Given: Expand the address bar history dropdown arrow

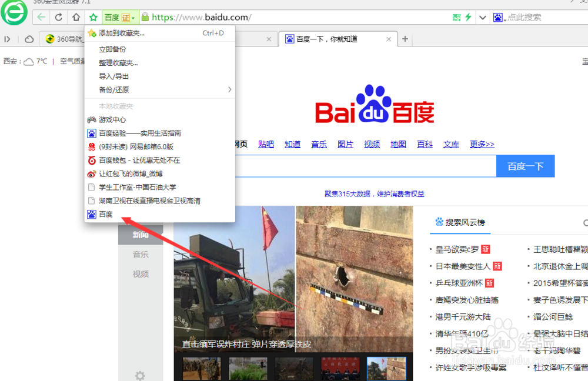Looking at the screenshot, I should pos(483,17).
